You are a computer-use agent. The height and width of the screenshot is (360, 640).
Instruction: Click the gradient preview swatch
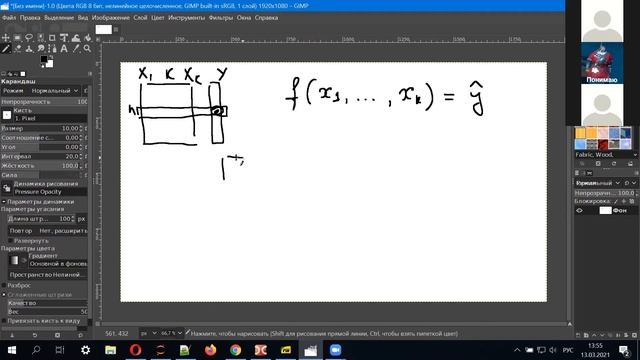14,260
